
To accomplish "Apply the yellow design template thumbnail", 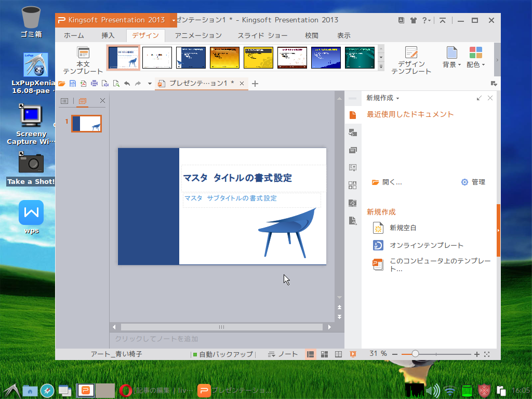I will 258,58.
